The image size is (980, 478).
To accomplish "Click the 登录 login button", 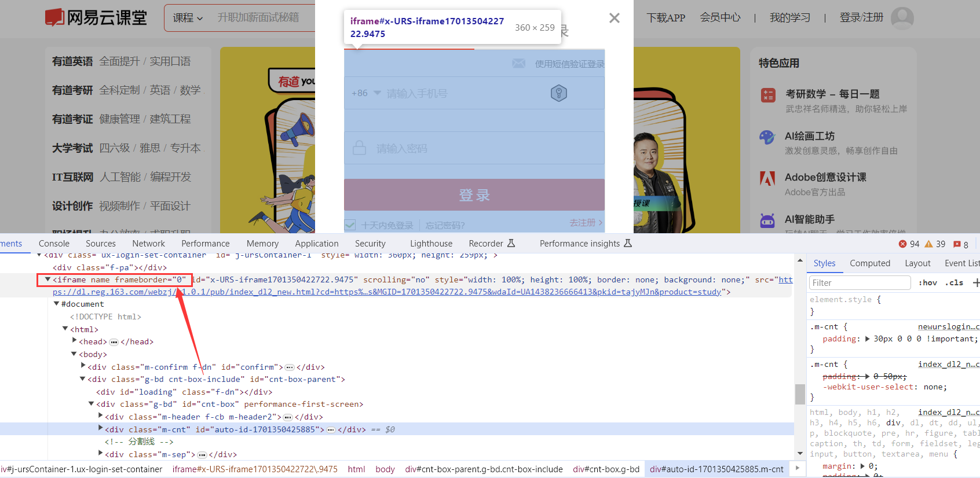I will (x=474, y=195).
